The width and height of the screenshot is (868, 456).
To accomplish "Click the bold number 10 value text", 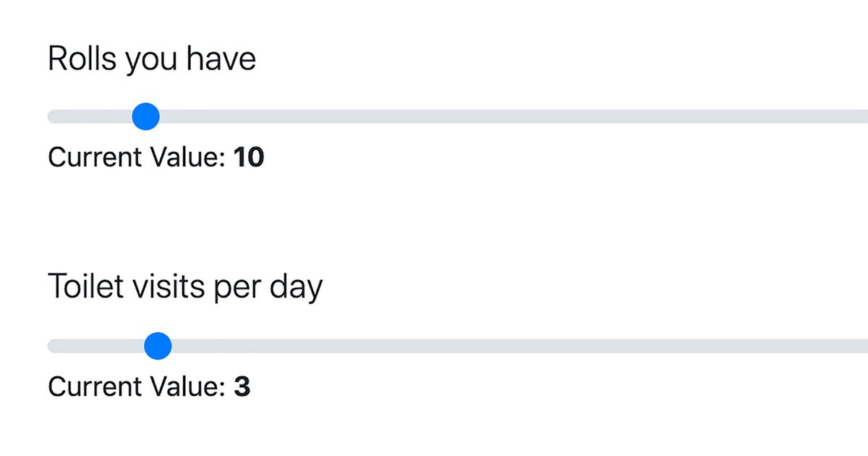I will pyautogui.click(x=250, y=157).
